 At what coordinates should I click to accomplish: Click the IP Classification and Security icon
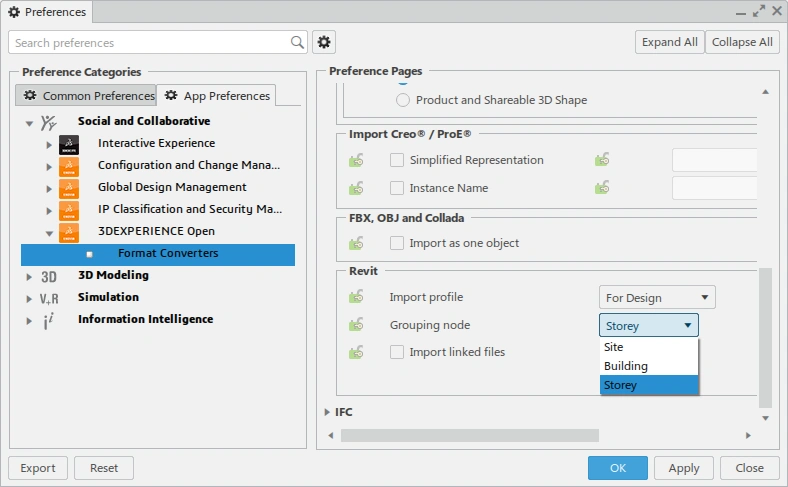pyautogui.click(x=69, y=211)
